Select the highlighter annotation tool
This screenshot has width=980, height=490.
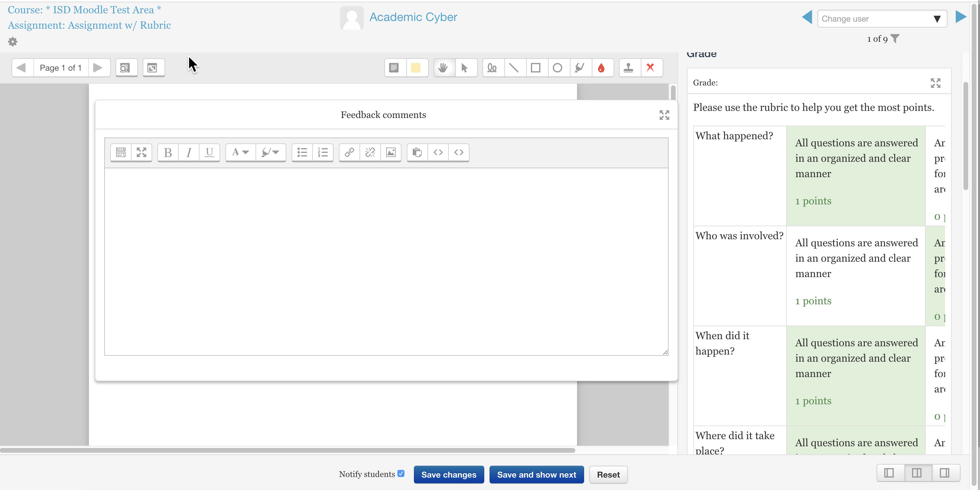pos(580,68)
